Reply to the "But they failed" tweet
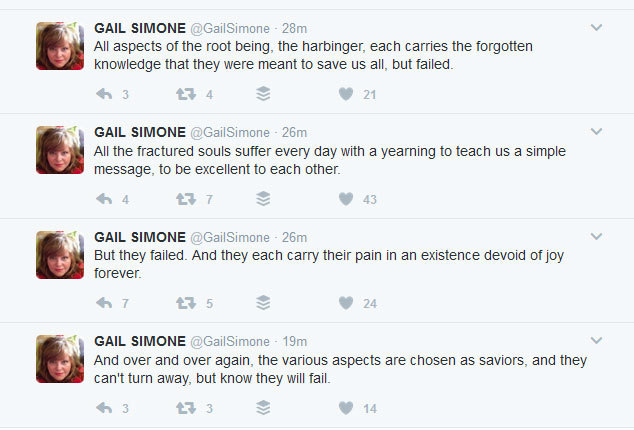The width and height of the screenshot is (634, 430). coord(103,303)
